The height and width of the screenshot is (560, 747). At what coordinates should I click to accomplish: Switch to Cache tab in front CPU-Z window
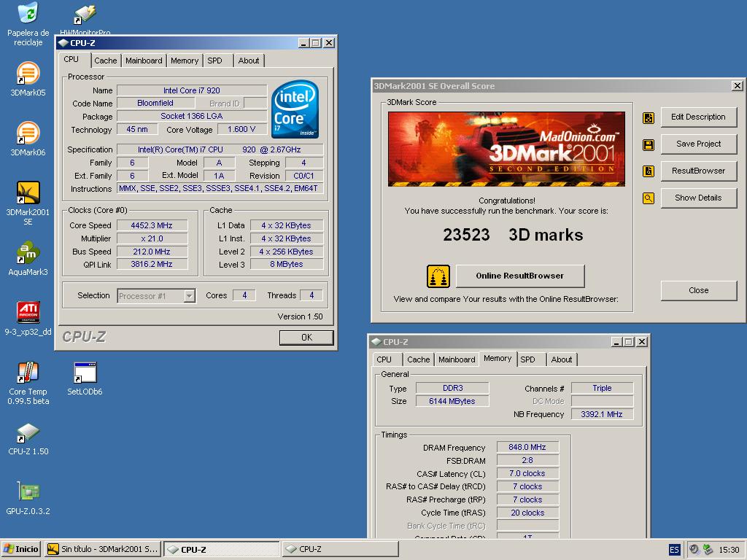click(x=105, y=61)
